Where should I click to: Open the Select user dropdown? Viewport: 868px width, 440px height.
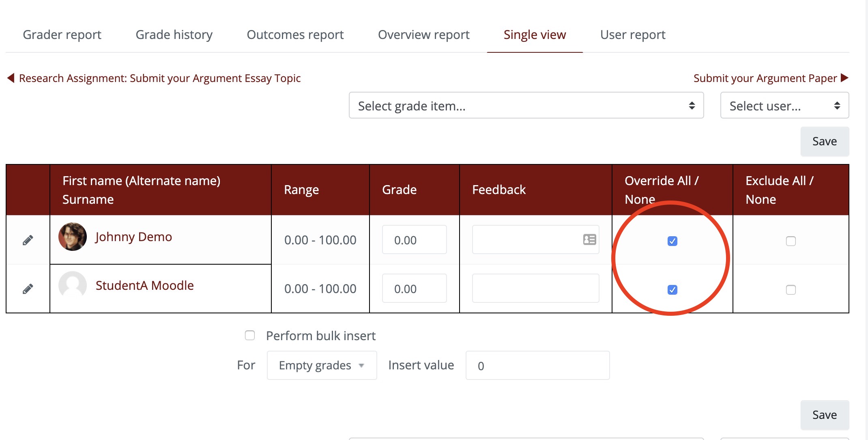click(x=784, y=106)
